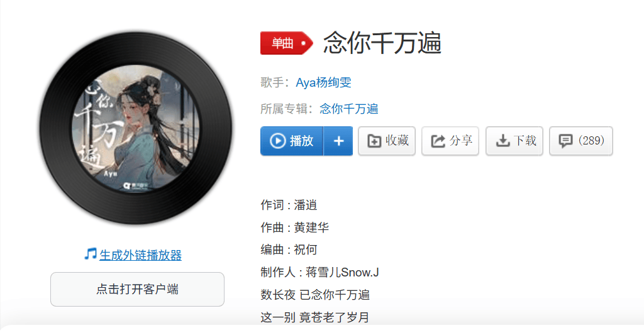Share the song via 分享 icon
The height and width of the screenshot is (333, 644).
[438, 141]
